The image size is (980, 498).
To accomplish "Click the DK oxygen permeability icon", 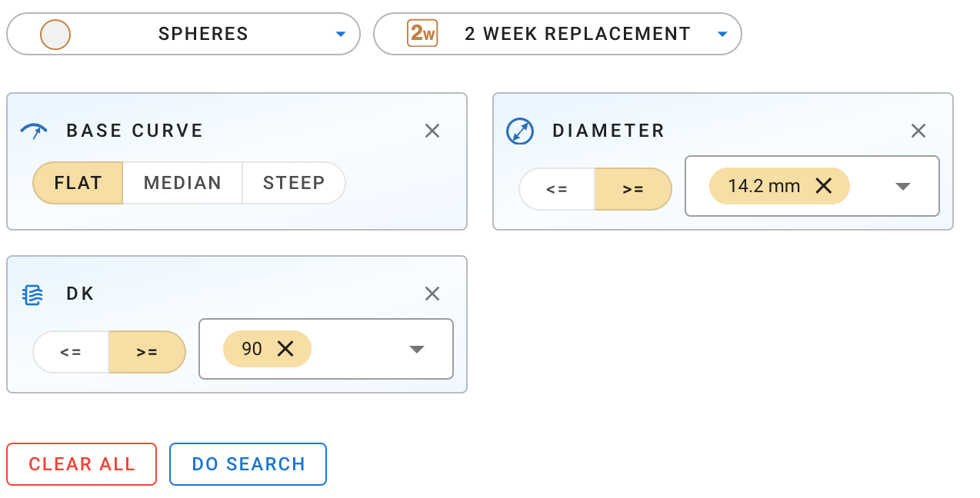I will pyautogui.click(x=33, y=294).
